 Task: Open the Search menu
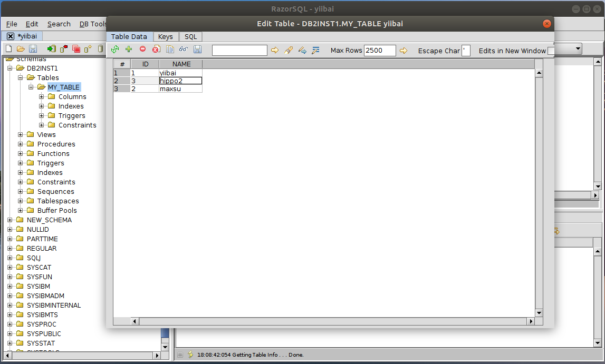tap(59, 24)
